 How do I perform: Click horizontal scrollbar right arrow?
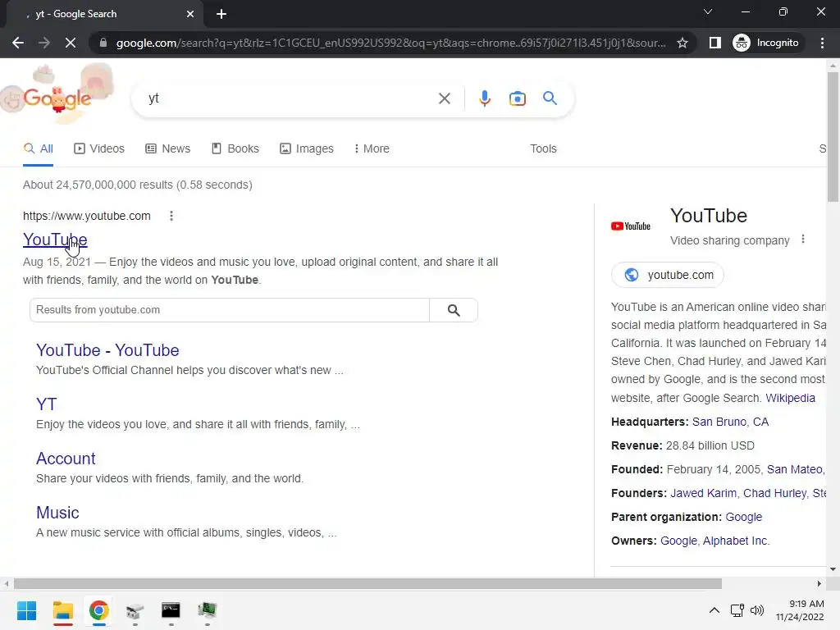click(x=819, y=583)
